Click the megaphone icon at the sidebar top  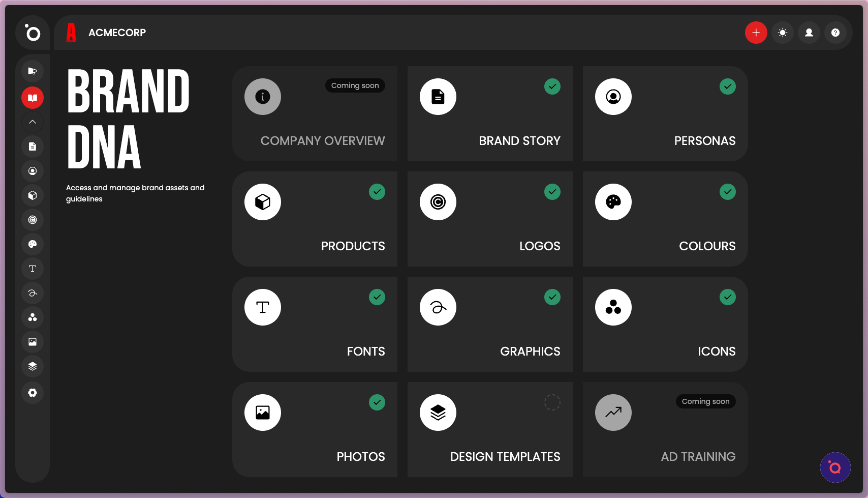(x=32, y=71)
